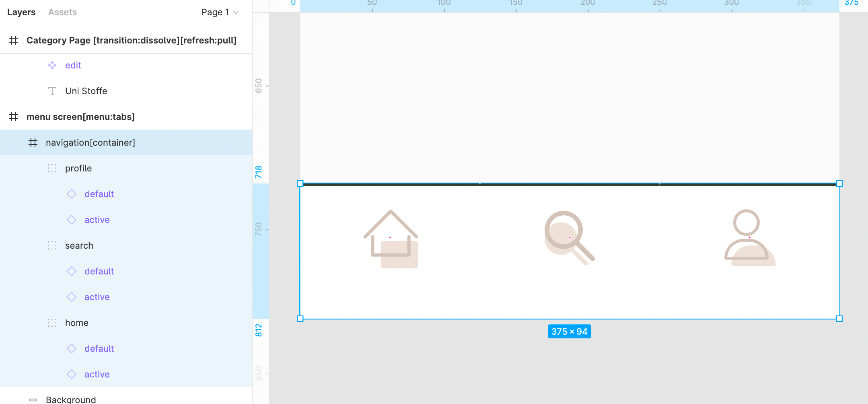Click the frame icon beside Category Page

tap(14, 40)
